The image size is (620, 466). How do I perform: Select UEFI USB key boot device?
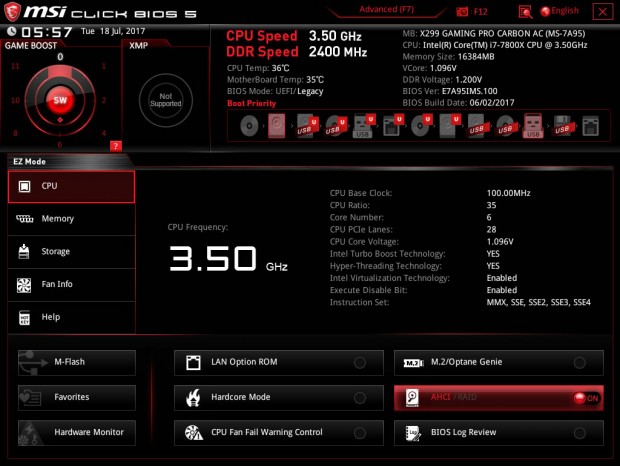point(364,126)
